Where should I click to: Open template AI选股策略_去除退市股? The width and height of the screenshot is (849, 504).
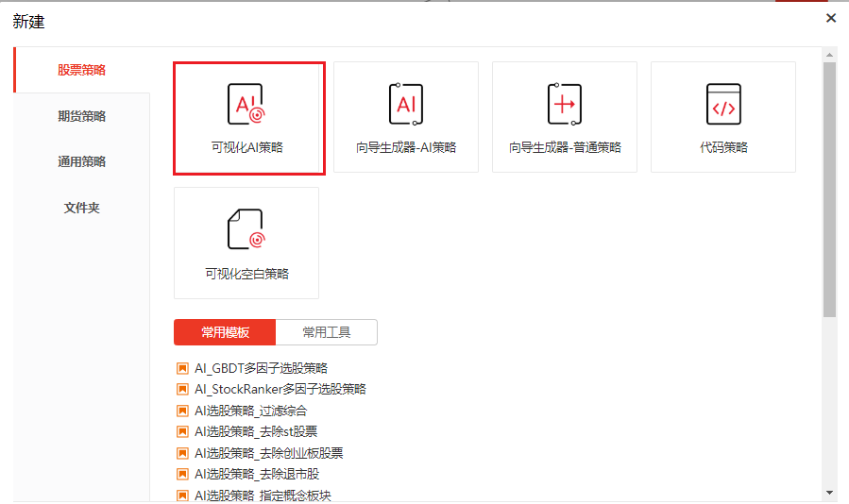(x=257, y=474)
